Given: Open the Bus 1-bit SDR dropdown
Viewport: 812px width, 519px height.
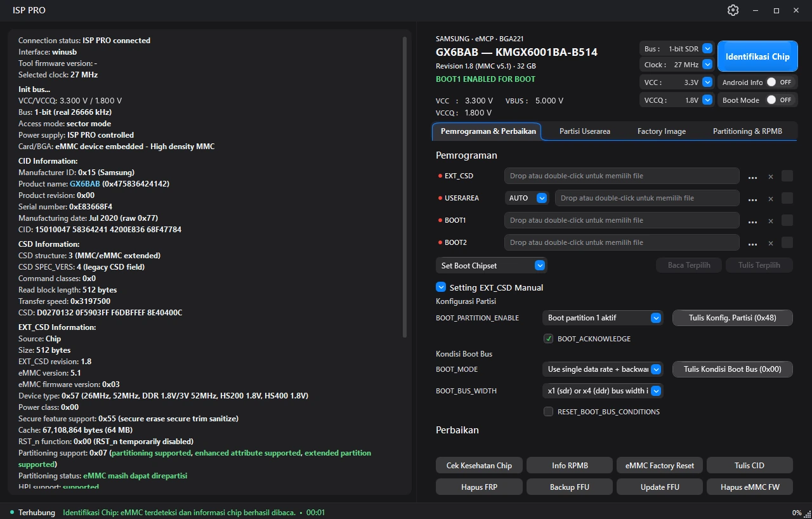Looking at the screenshot, I should 677,49.
